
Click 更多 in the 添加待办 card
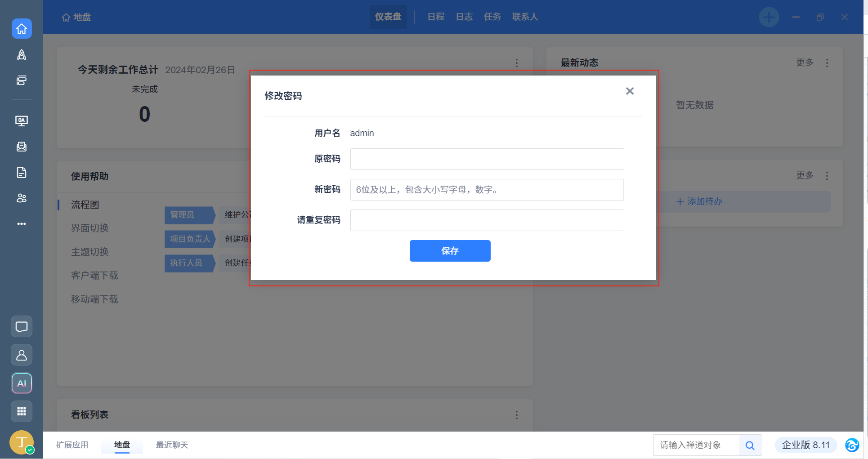805,175
